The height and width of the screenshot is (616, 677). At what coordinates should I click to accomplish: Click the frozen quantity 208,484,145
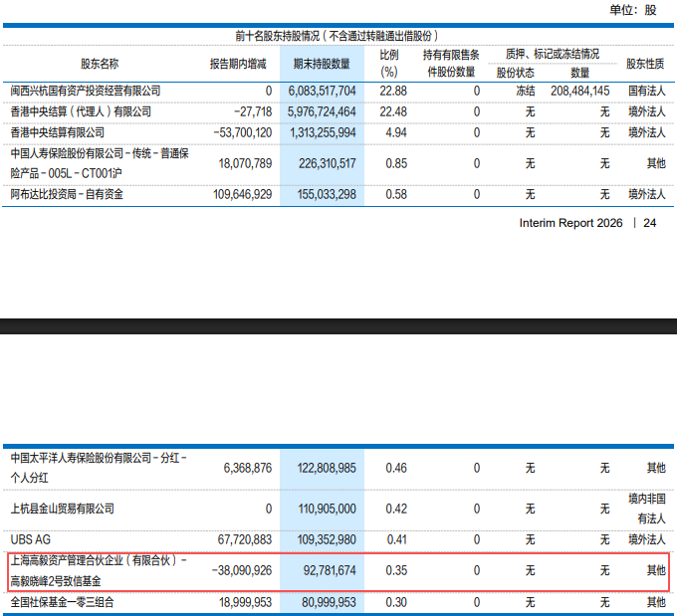579,91
